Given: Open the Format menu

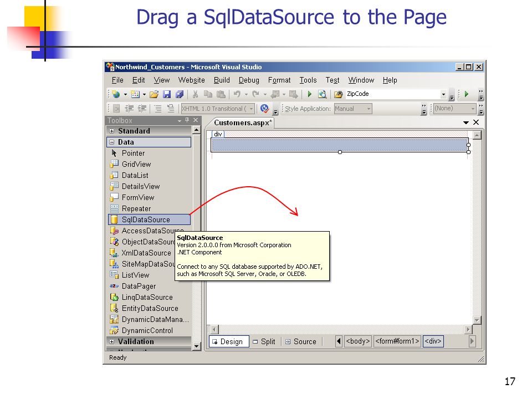Looking at the screenshot, I should [279, 80].
